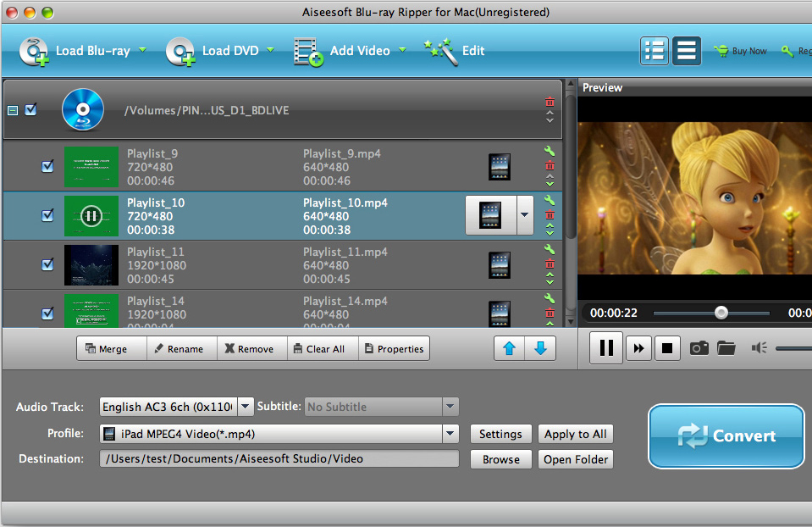The width and height of the screenshot is (812, 527).
Task: Uncheck the Blu-ray disc volume checkbox
Action: pos(31,109)
